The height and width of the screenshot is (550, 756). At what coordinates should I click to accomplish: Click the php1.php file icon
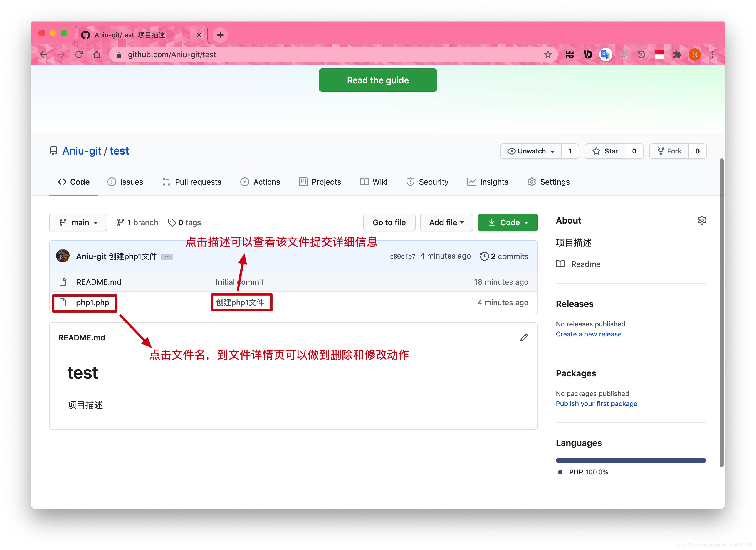point(63,302)
